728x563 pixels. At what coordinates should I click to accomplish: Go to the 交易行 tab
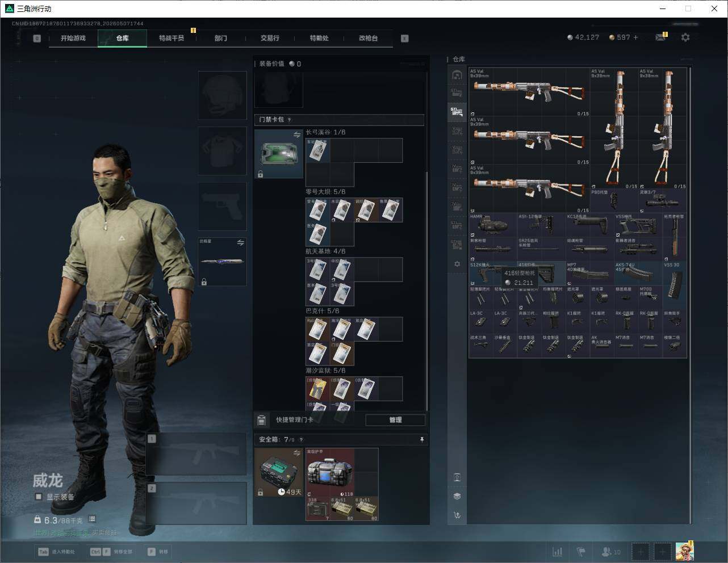pos(270,38)
